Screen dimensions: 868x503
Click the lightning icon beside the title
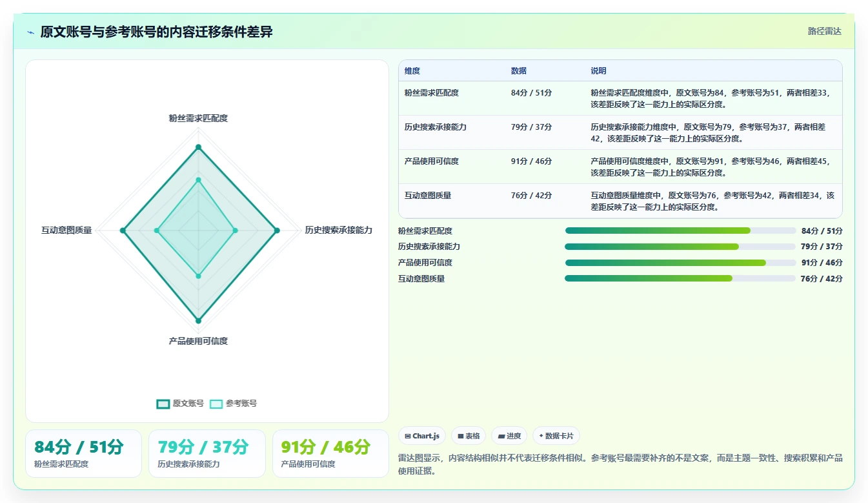(30, 32)
